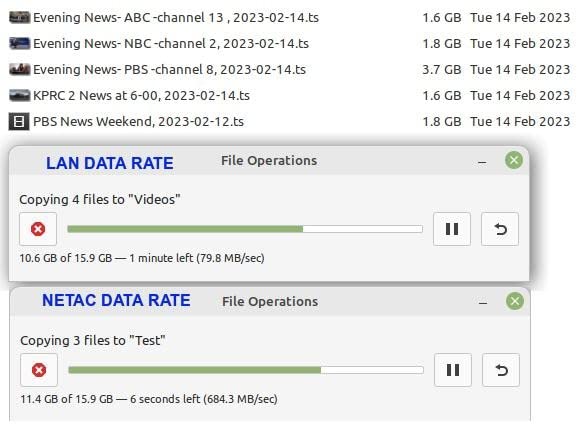
Task: Select PBS News Weekend 2023-02-12.ts file
Action: (x=289, y=121)
